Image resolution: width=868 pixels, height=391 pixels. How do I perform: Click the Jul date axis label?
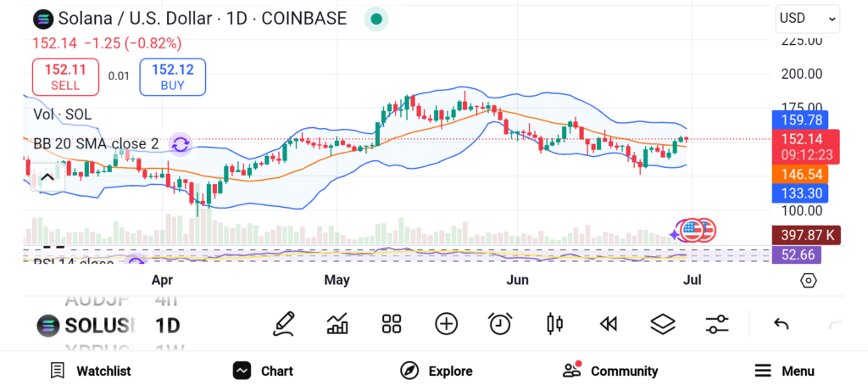click(693, 280)
